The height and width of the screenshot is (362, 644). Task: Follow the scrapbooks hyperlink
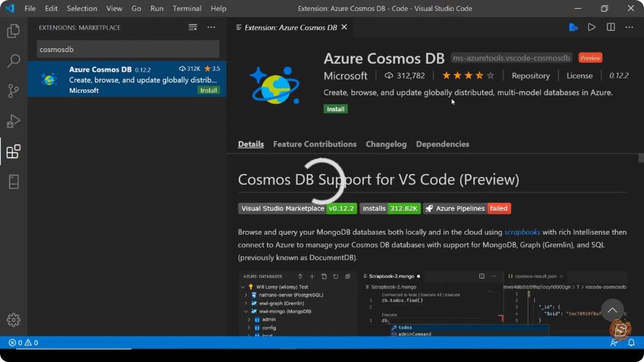click(x=522, y=232)
